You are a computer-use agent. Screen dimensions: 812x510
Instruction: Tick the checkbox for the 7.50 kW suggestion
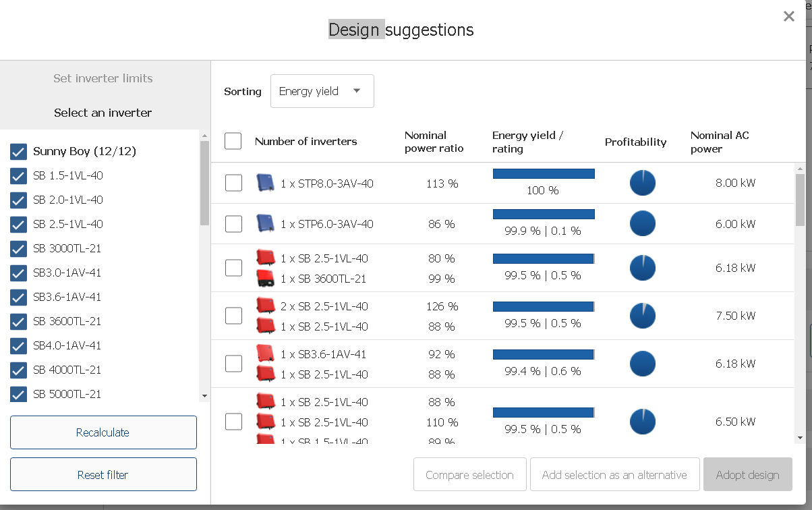pyautogui.click(x=233, y=316)
